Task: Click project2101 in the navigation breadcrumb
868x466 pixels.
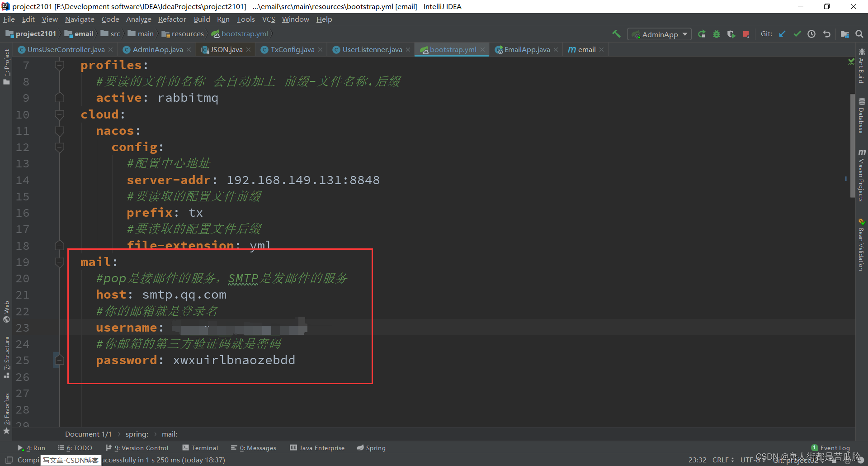Action: click(31, 34)
